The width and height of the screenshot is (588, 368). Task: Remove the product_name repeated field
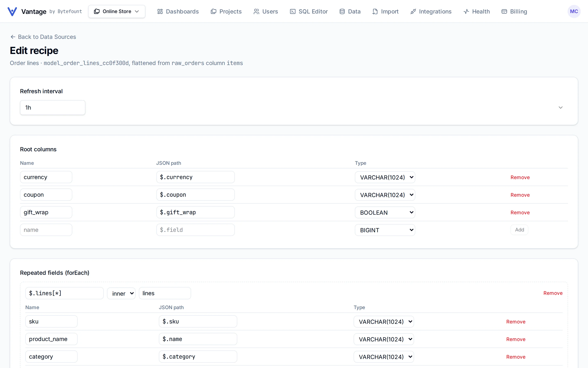pyautogui.click(x=516, y=339)
